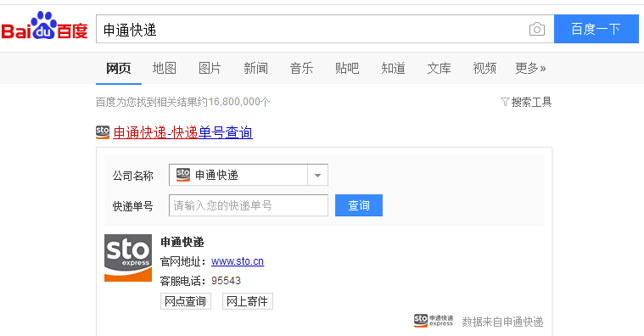
Task: Click the large STO express logo
Action: tap(128, 258)
